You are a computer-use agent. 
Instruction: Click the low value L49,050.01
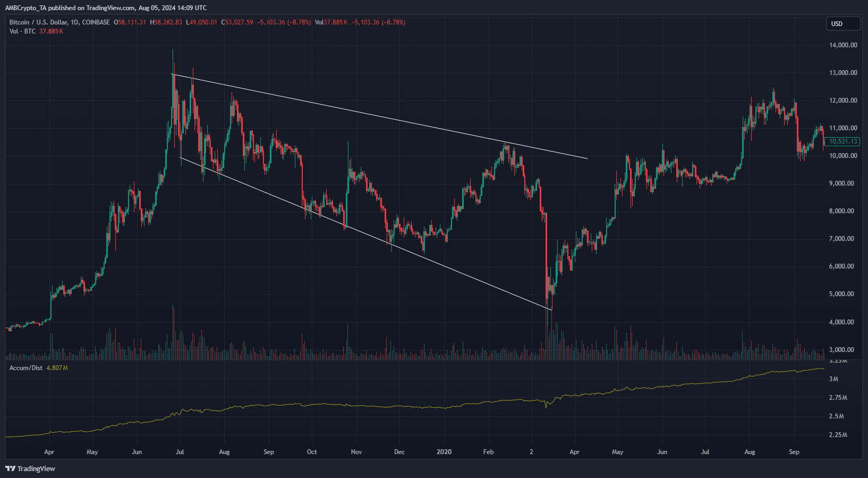click(x=202, y=22)
